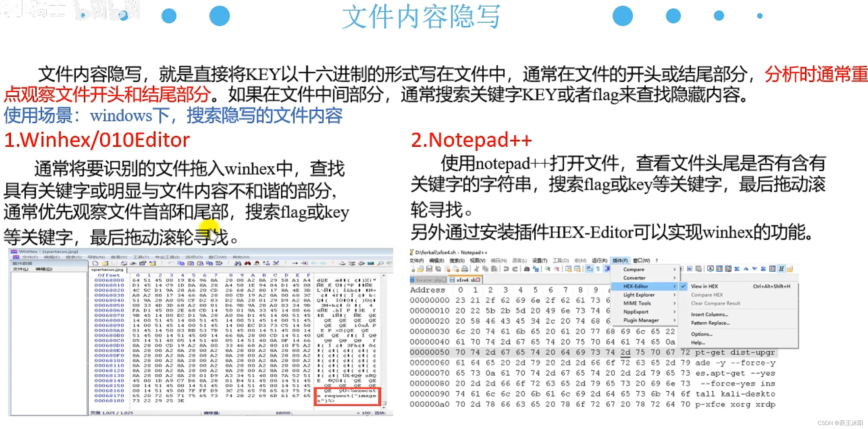
Task: Open the 插件(P) Plugins menu in Notepad++
Action: coord(620,261)
